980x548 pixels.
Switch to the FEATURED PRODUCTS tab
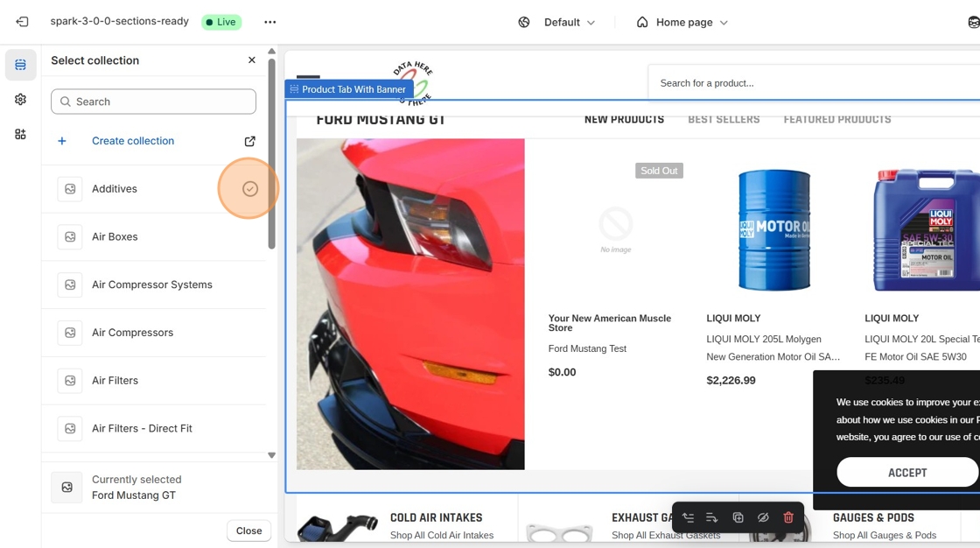click(836, 119)
